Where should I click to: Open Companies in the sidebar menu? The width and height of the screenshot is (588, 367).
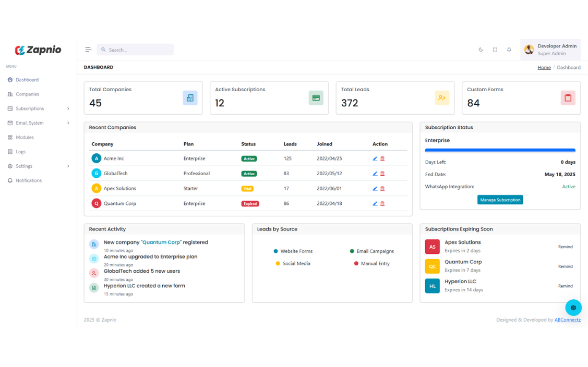coord(27,94)
